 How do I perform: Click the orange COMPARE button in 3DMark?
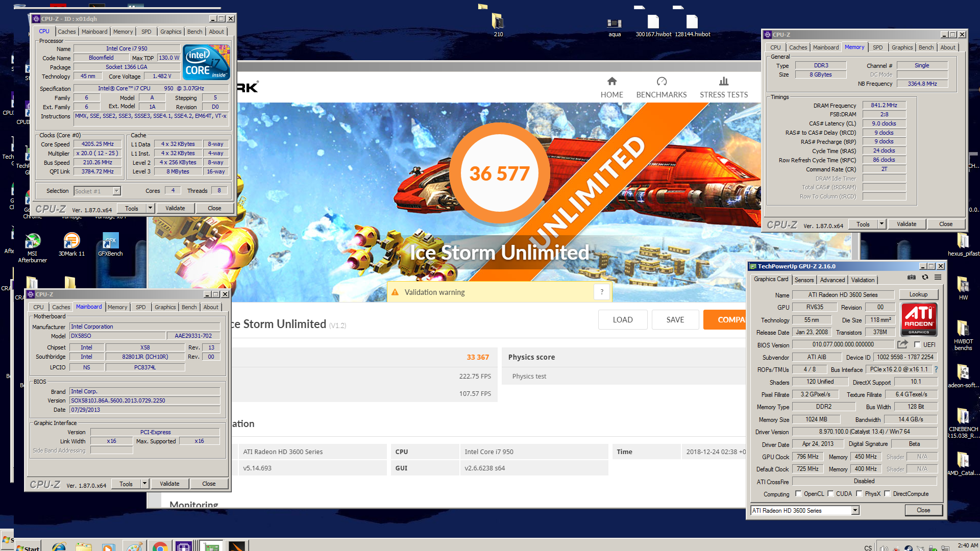click(725, 319)
